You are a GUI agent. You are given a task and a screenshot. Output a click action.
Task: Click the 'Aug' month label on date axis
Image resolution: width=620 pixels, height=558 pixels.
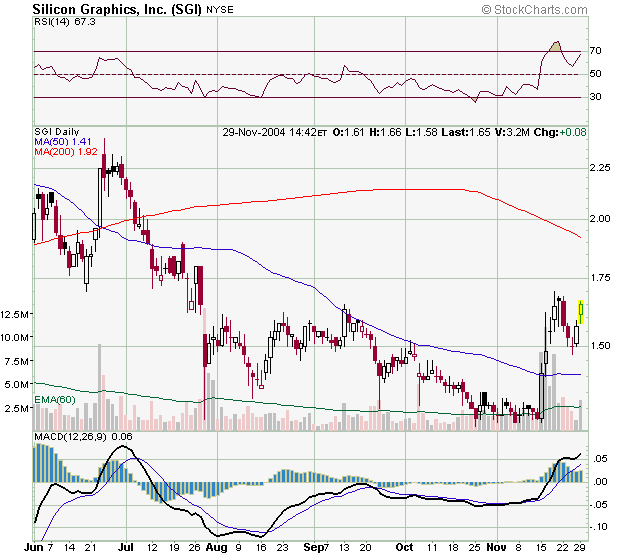(x=217, y=547)
